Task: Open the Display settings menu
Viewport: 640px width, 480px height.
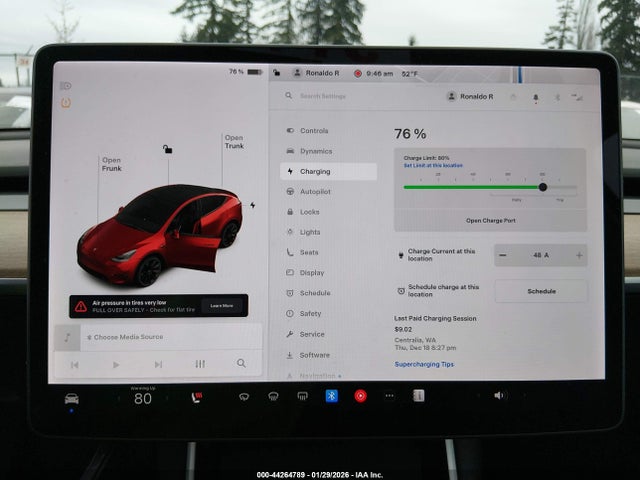Action: point(305,273)
